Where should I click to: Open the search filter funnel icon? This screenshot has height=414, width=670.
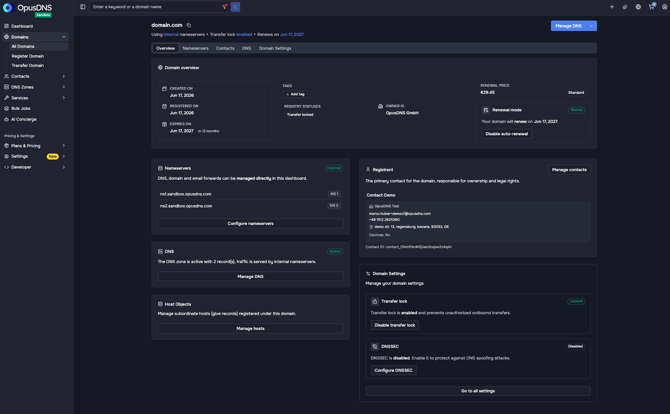[x=224, y=7]
